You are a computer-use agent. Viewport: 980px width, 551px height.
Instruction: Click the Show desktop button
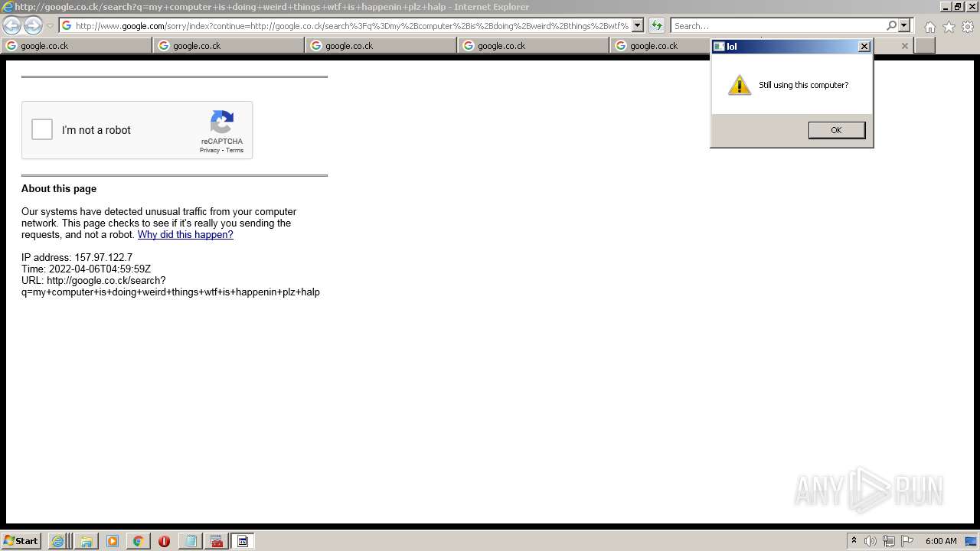coord(972,541)
